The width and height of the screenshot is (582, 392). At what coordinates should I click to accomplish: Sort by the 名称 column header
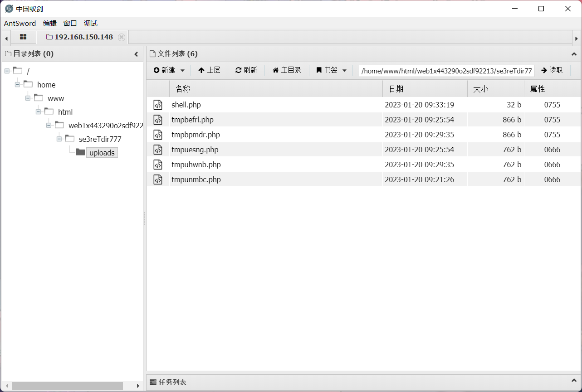276,89
